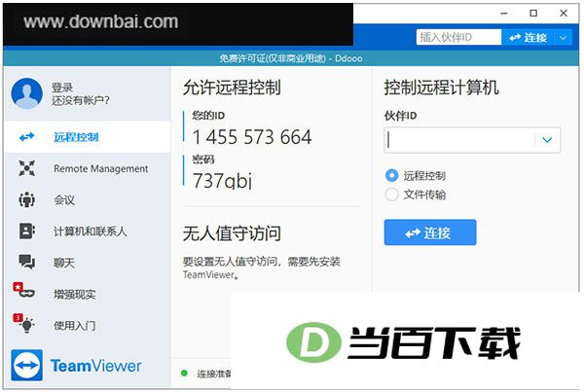Open 使用入门 sidebar tab
Image resolution: width=584 pixels, height=392 pixels.
pos(88,325)
